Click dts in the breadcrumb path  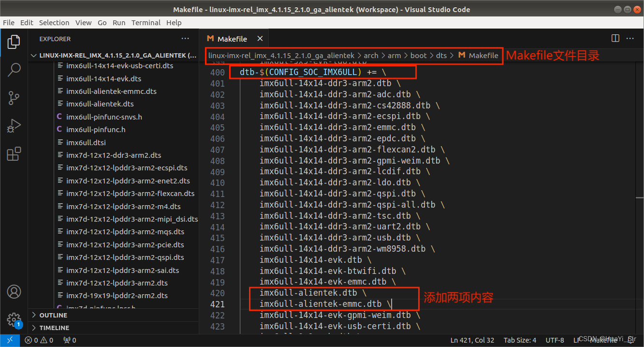click(441, 55)
